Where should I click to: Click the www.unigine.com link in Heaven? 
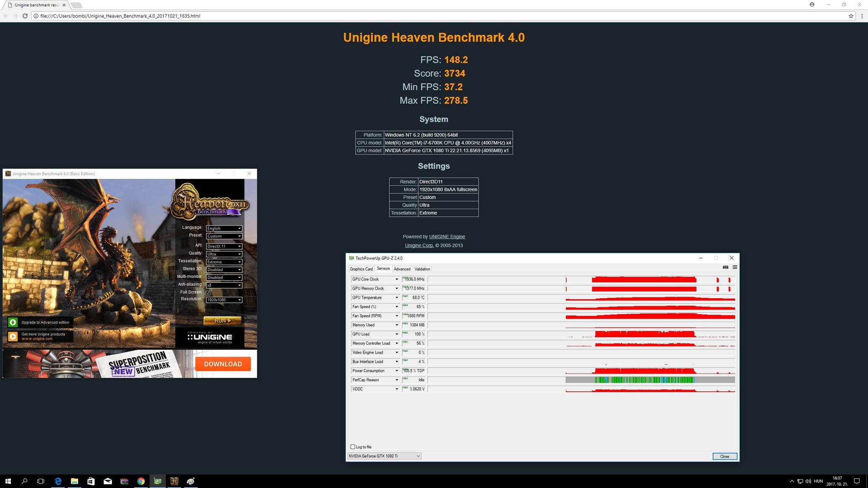point(37,339)
